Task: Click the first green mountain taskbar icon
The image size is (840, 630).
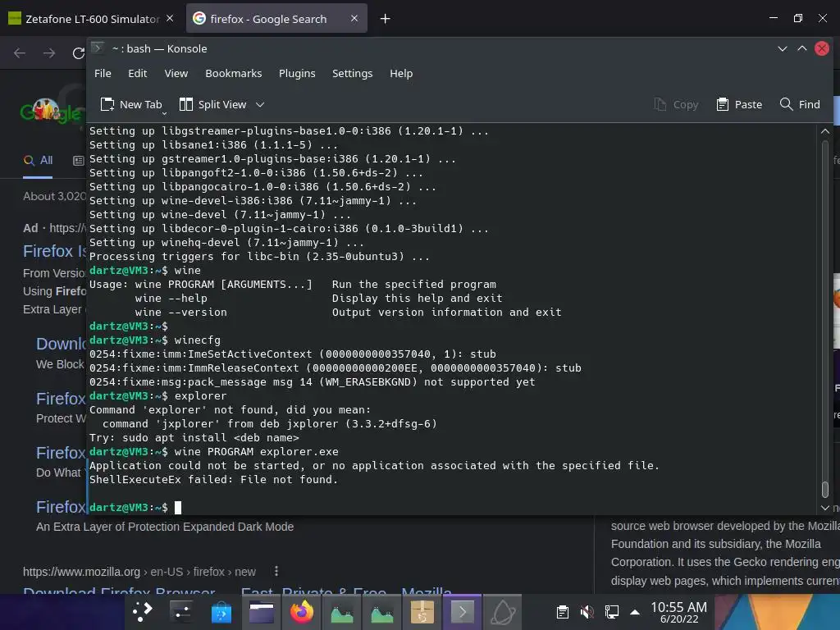Action: pos(342,612)
